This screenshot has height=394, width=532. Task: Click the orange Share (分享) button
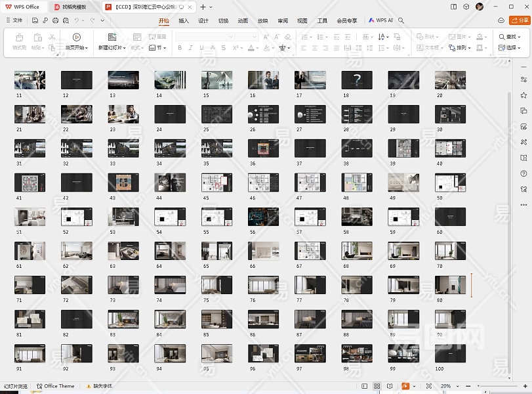pyautogui.click(x=520, y=20)
